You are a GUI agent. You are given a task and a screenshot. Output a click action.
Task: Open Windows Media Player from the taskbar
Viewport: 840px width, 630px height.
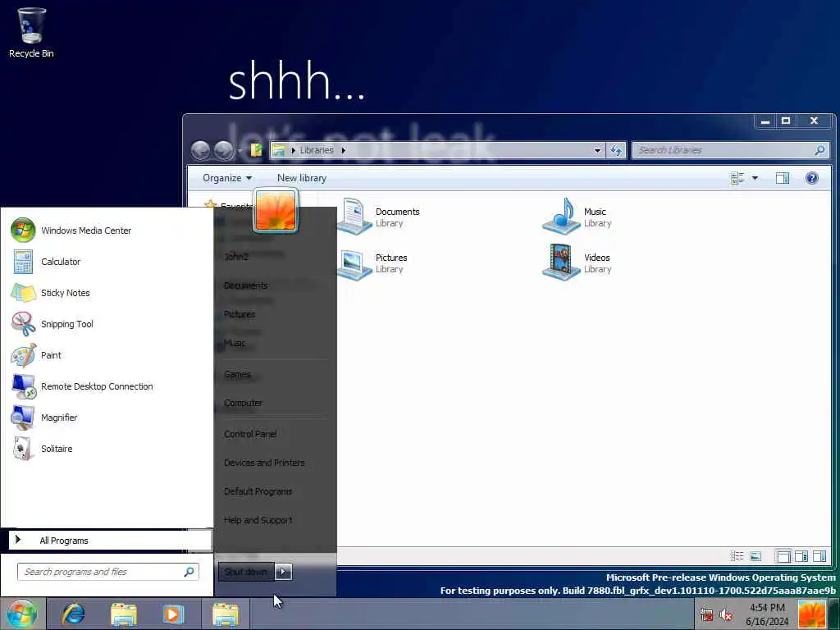pos(172,614)
